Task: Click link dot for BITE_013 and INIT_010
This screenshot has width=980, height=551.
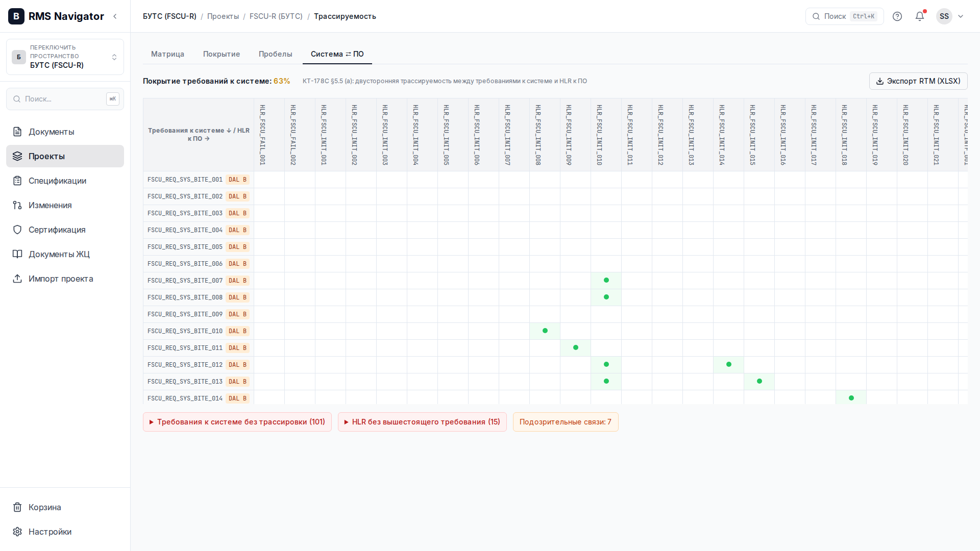Action: [606, 381]
